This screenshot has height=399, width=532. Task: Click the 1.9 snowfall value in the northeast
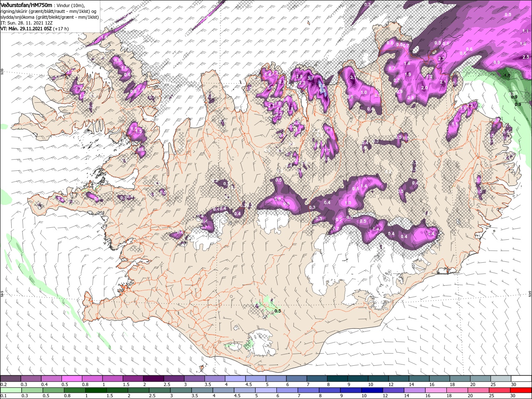tap(408, 74)
